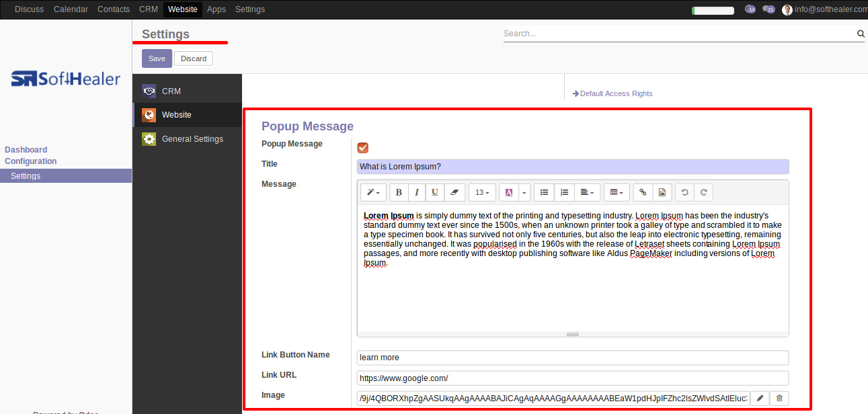868x414 pixels.
Task: Click the Image data field
Action: [553, 398]
